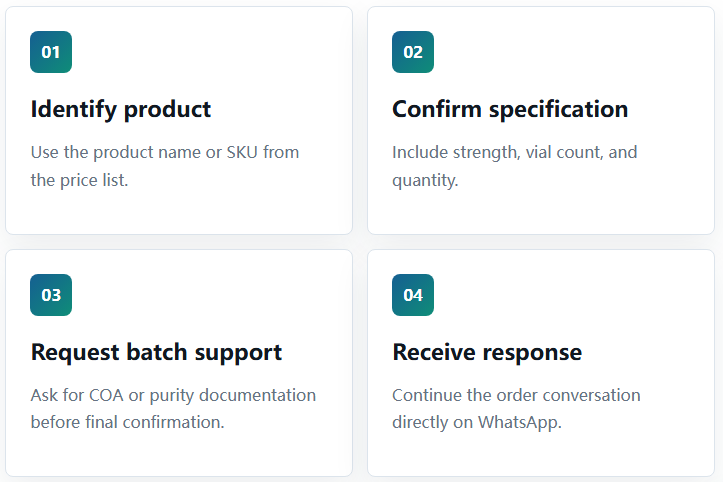Select the 'Continue the order conversation' paragraph
Screen dimensions: 723x482
[x=516, y=409]
